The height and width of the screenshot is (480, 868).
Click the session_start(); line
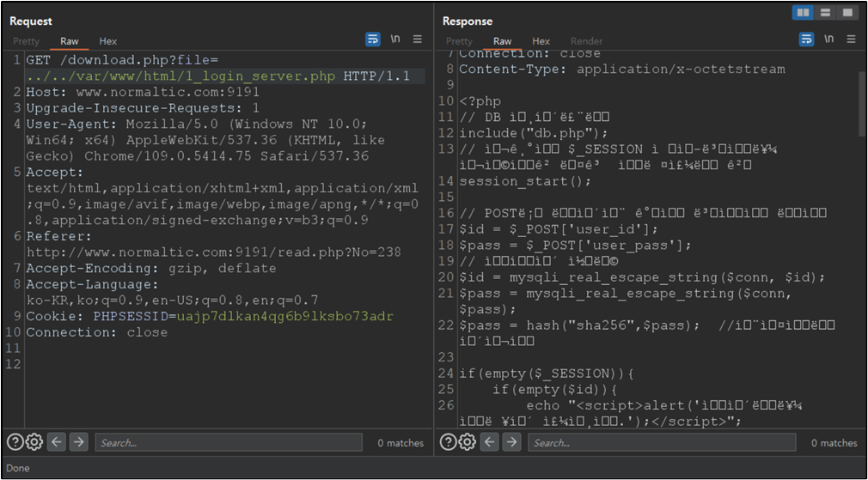[x=525, y=181]
